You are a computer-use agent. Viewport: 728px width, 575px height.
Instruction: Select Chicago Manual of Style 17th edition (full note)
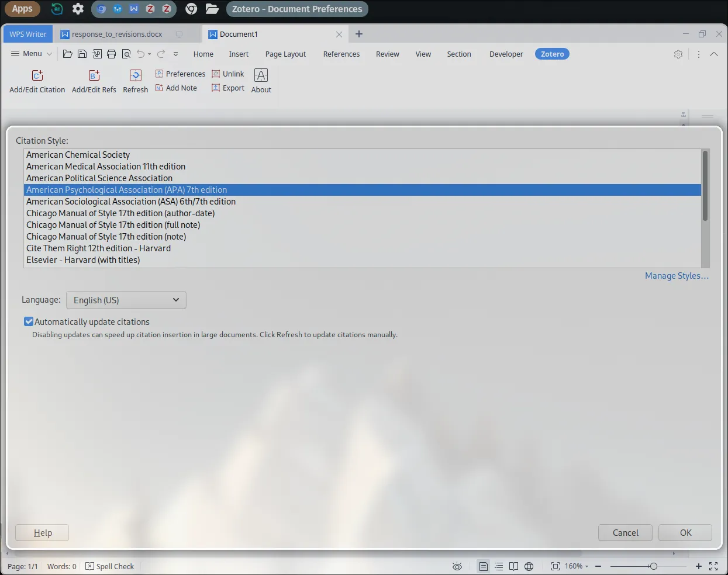(113, 224)
